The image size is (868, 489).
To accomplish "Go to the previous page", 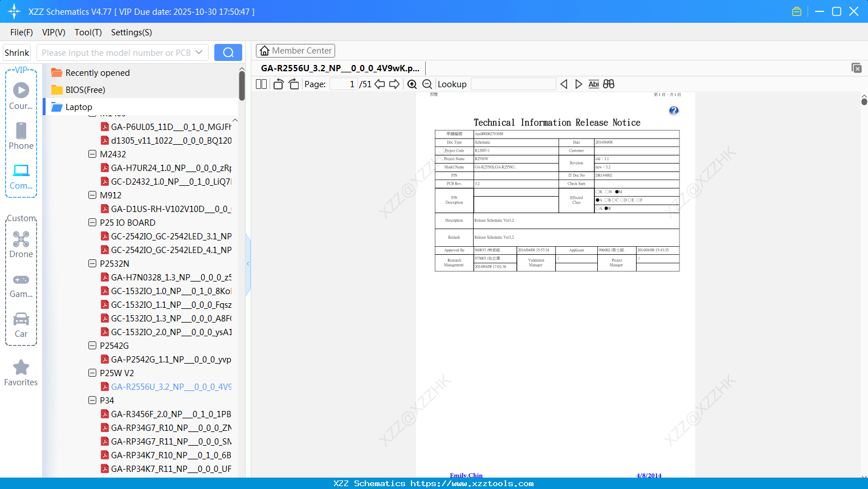I will click(380, 84).
